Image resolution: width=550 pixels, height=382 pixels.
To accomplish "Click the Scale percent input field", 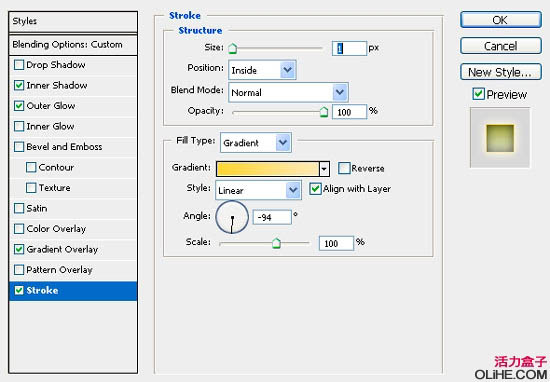I will (336, 243).
